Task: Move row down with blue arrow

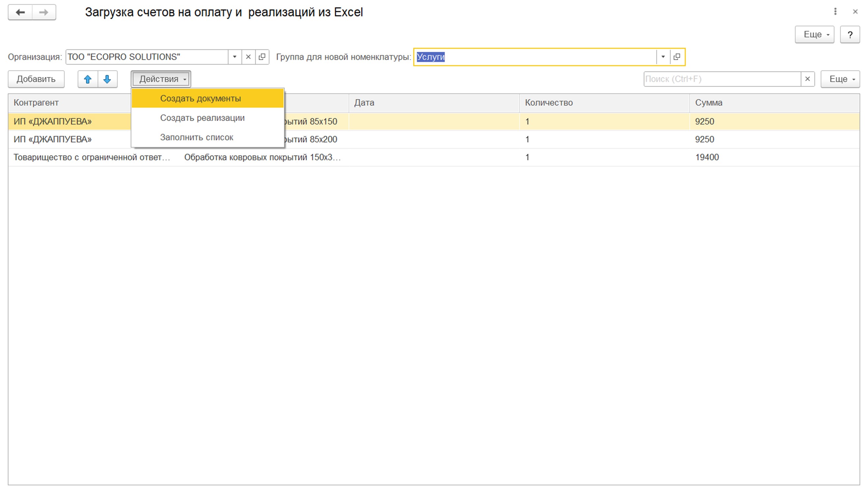Action: pos(107,79)
